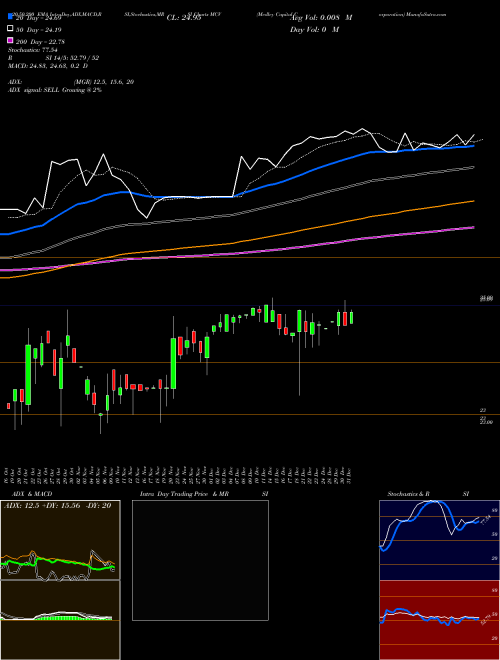Click the blue 20 Day legend square
This screenshot has width=500, height=660.
pos(11,17)
